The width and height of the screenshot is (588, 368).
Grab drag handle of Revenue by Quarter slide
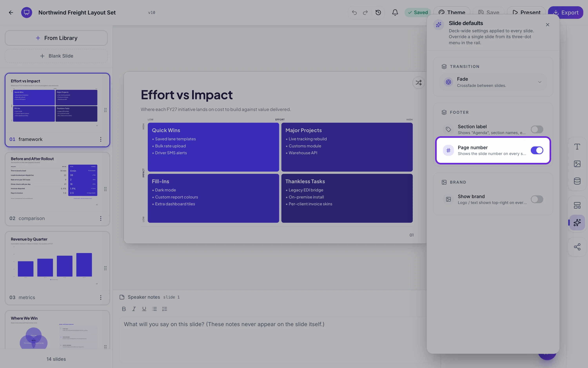[105, 268]
